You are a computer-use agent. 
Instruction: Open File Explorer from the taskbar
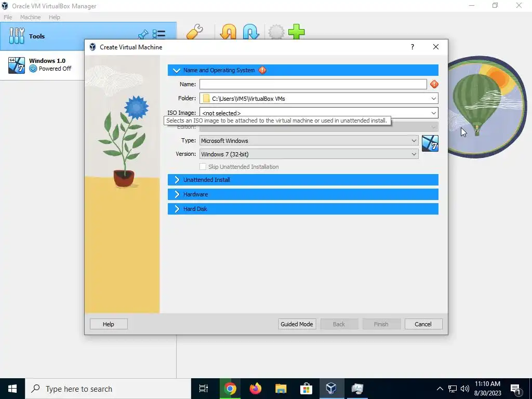(281, 389)
